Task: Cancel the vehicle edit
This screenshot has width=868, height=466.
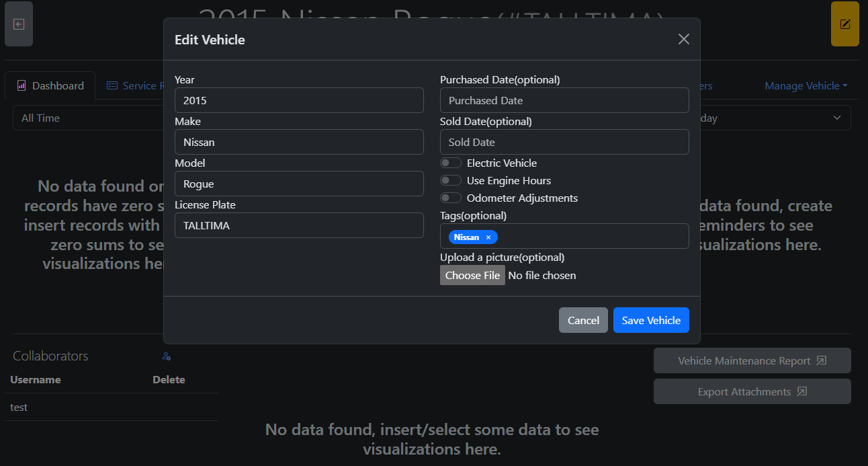Action: 583,320
